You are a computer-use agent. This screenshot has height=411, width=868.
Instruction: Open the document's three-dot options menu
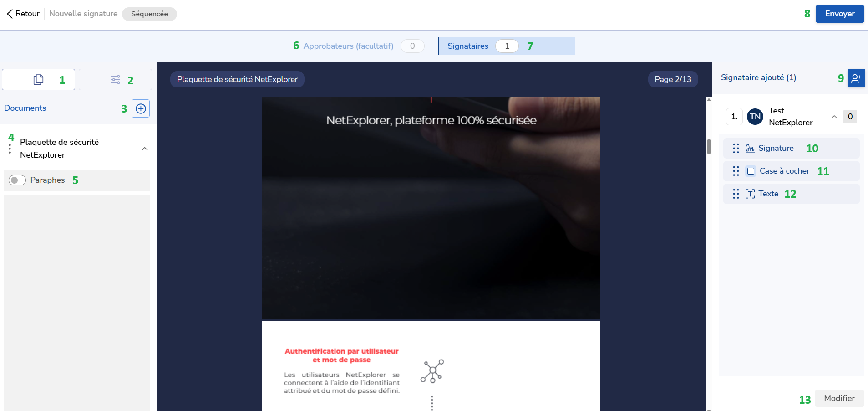tap(10, 148)
